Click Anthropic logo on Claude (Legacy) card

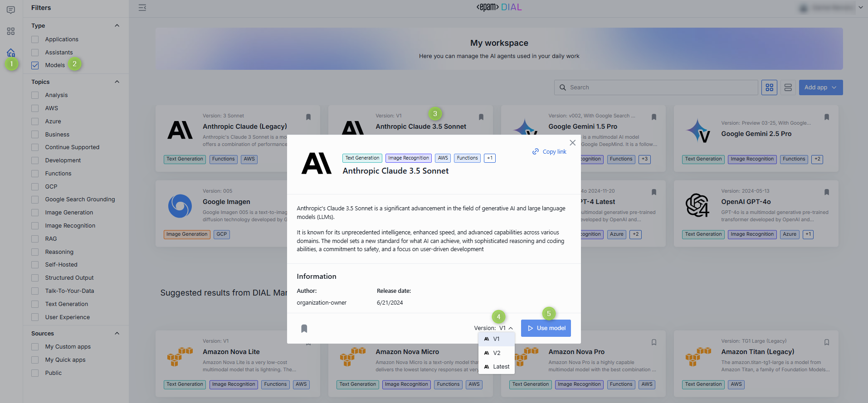[180, 130]
